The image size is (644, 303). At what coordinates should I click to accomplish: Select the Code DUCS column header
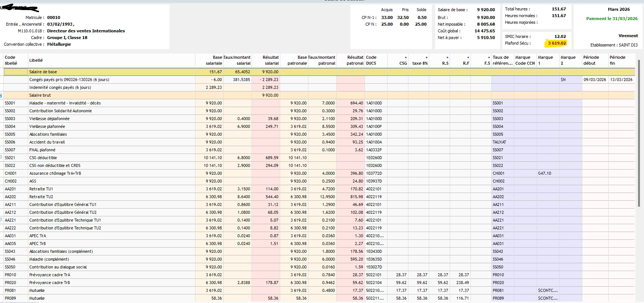point(371,60)
